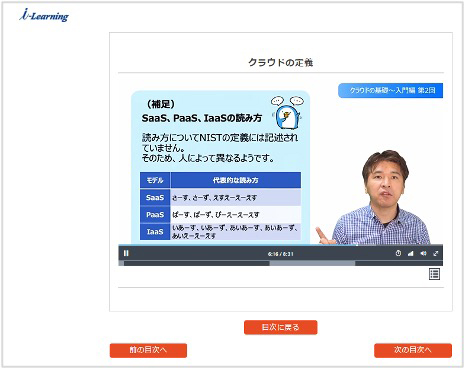Image resolution: width=464 pixels, height=368 pixels.
Task: Click the モデル table header cell
Action: coord(155,180)
